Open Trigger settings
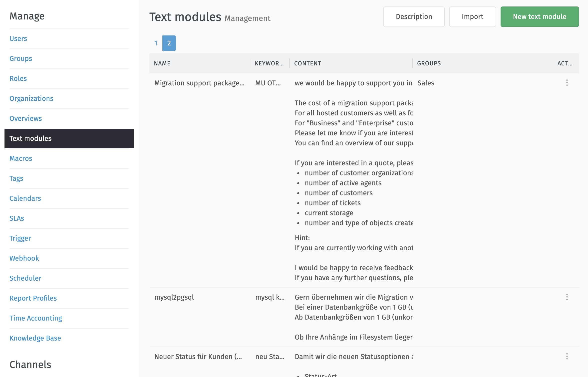 pos(20,238)
